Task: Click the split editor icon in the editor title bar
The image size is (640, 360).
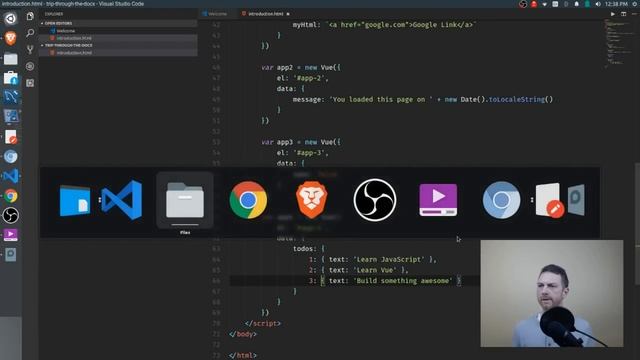Action: [623, 14]
